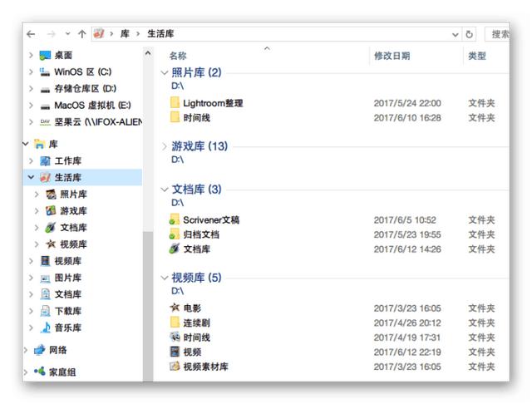532x404 pixels.
Task: Click the Up directory arrow icon
Action: point(81,34)
